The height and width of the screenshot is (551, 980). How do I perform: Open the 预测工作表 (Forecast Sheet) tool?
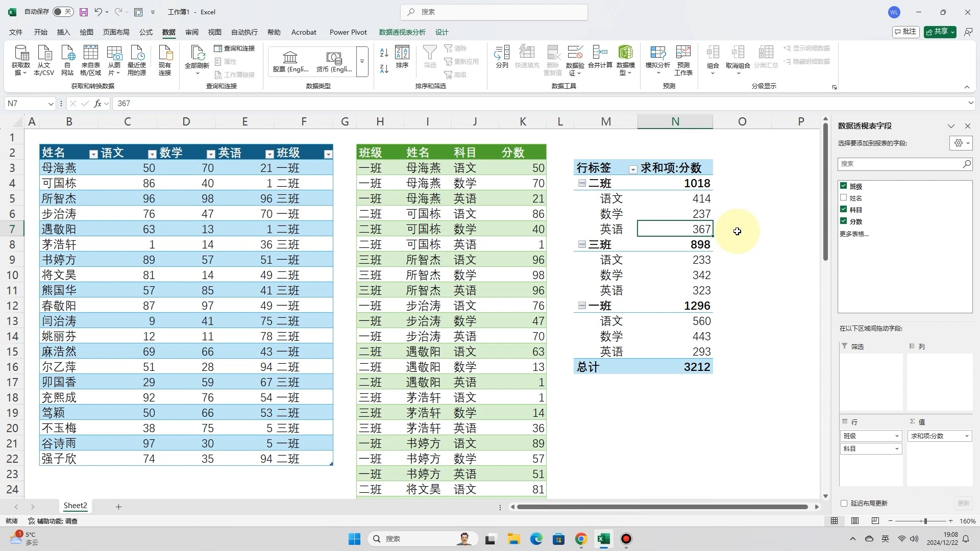(x=683, y=58)
